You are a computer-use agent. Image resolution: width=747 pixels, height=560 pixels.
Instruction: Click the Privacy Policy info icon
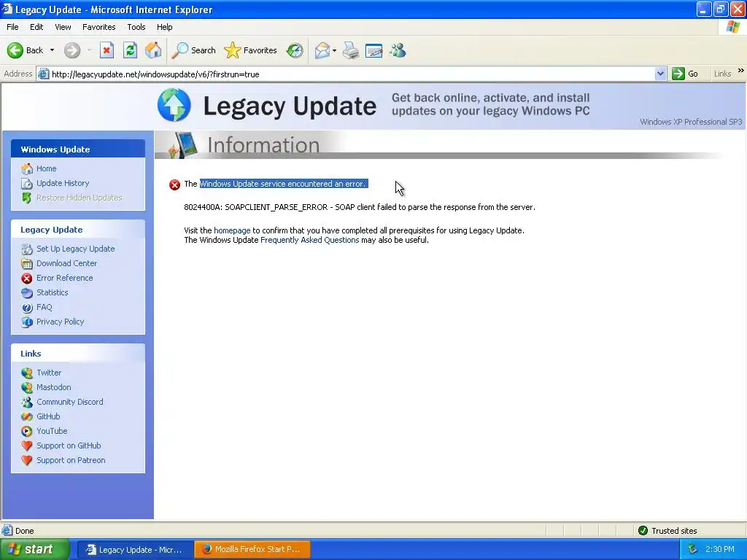click(27, 322)
